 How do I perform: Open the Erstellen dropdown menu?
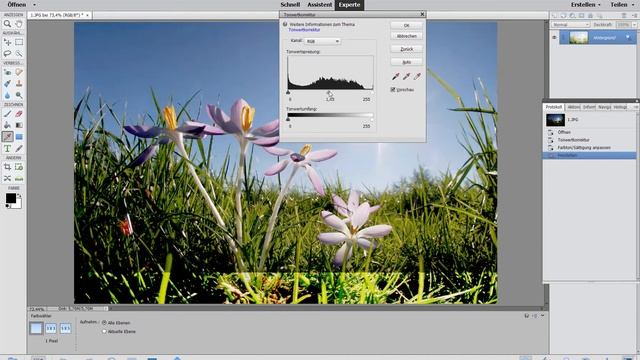(x=586, y=4)
